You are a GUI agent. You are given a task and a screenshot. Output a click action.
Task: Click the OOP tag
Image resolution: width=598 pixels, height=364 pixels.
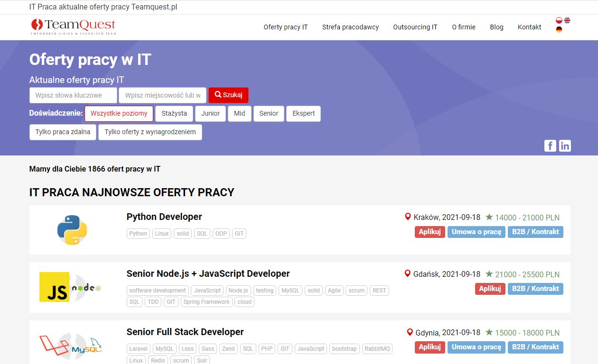221,234
